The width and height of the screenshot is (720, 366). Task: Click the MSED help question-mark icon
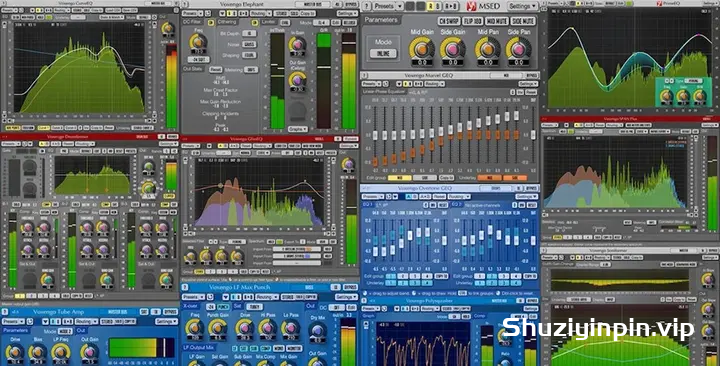pyautogui.click(x=367, y=6)
